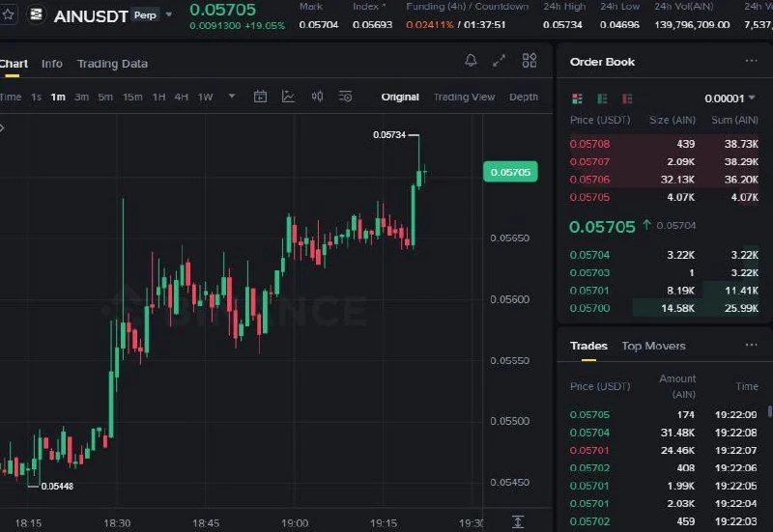Click the Sum (AIN) column header

pyautogui.click(x=734, y=120)
